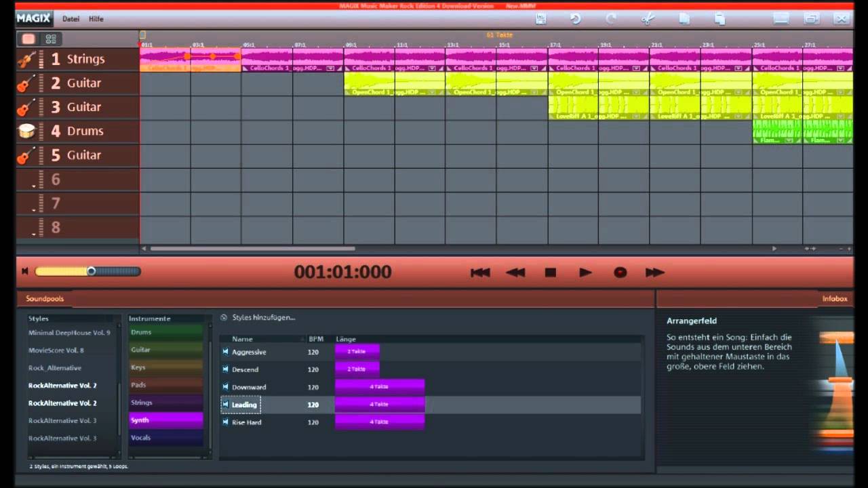This screenshot has width=868, height=488.
Task: Click the redo arrow icon
Action: pos(611,19)
